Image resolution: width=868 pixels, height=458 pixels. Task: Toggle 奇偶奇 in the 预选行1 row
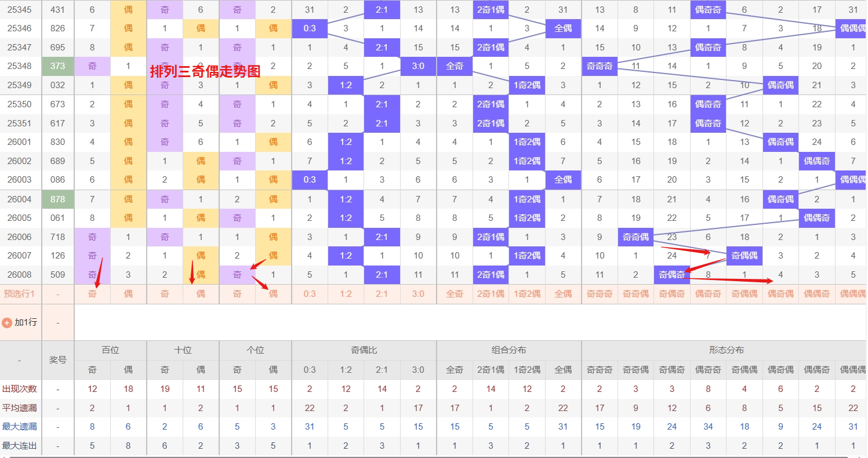[x=672, y=294]
